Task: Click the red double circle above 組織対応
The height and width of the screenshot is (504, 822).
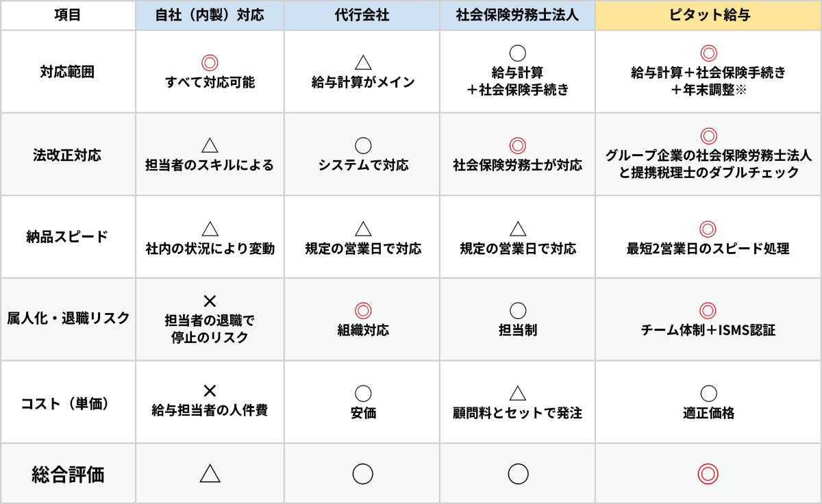Action: (x=363, y=311)
